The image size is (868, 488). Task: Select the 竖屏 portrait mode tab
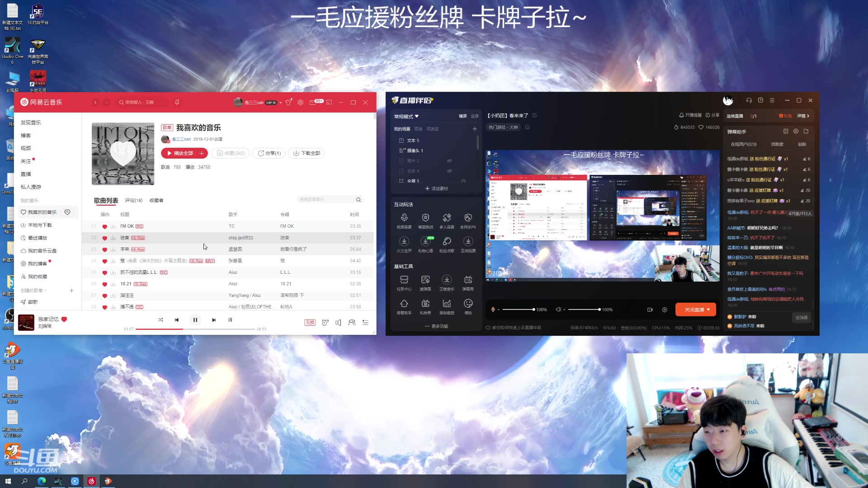pos(475,116)
